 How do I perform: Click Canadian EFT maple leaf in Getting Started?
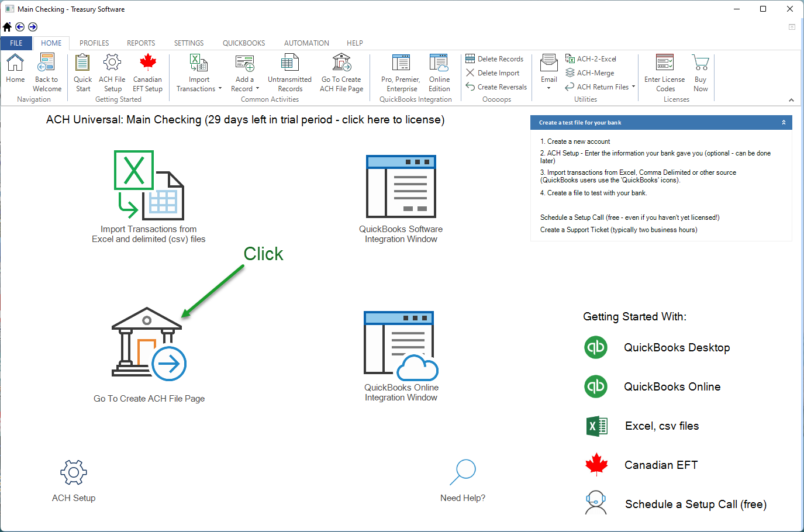click(596, 465)
